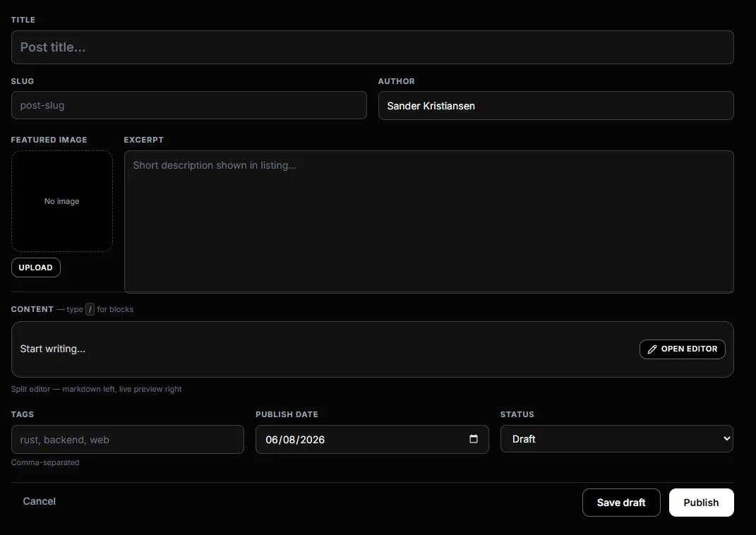Click the pencil icon on Open Editor
The width and height of the screenshot is (756, 535).
[x=652, y=349]
